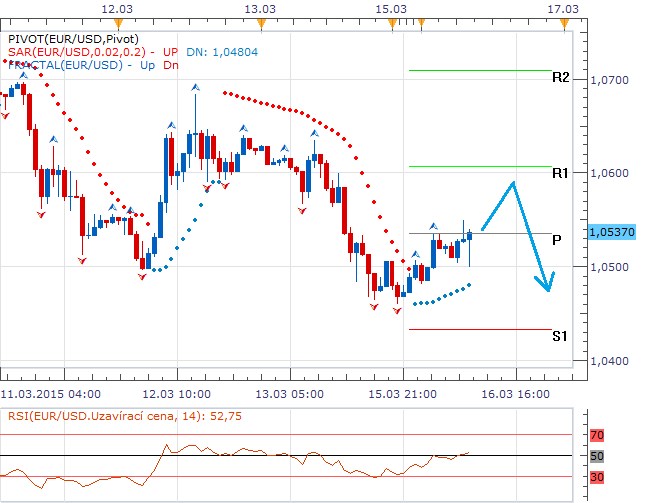Click the blue forecast arrow pointing down

click(x=545, y=280)
